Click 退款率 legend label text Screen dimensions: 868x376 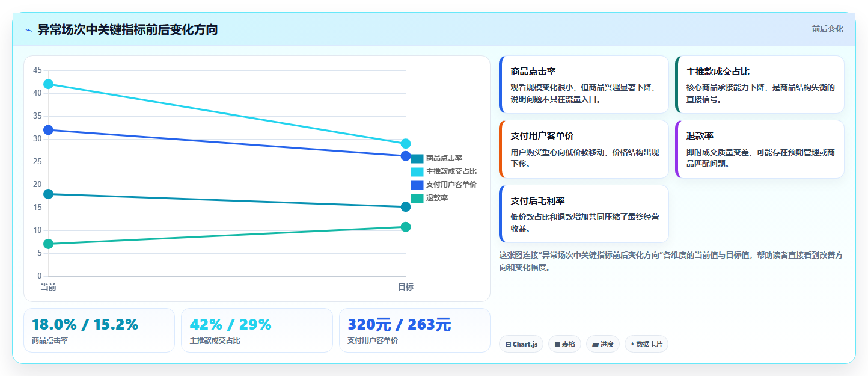[x=437, y=198]
